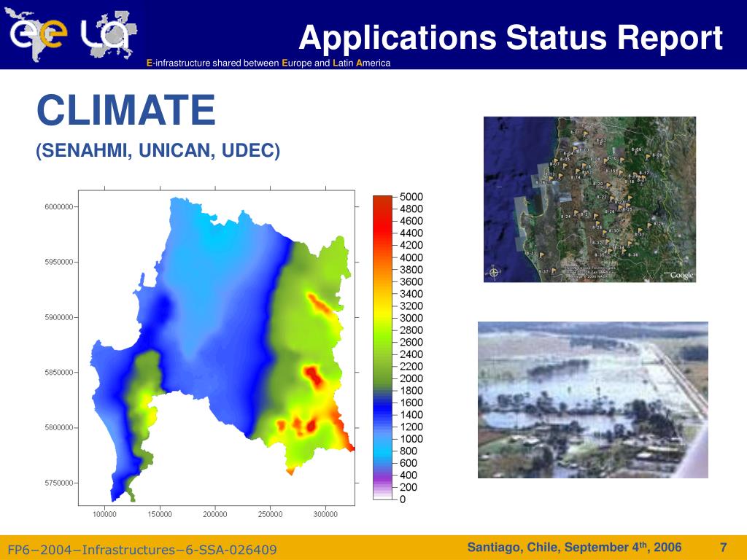
Task: Click the 1000 label on the color scale
Action: coord(411,438)
